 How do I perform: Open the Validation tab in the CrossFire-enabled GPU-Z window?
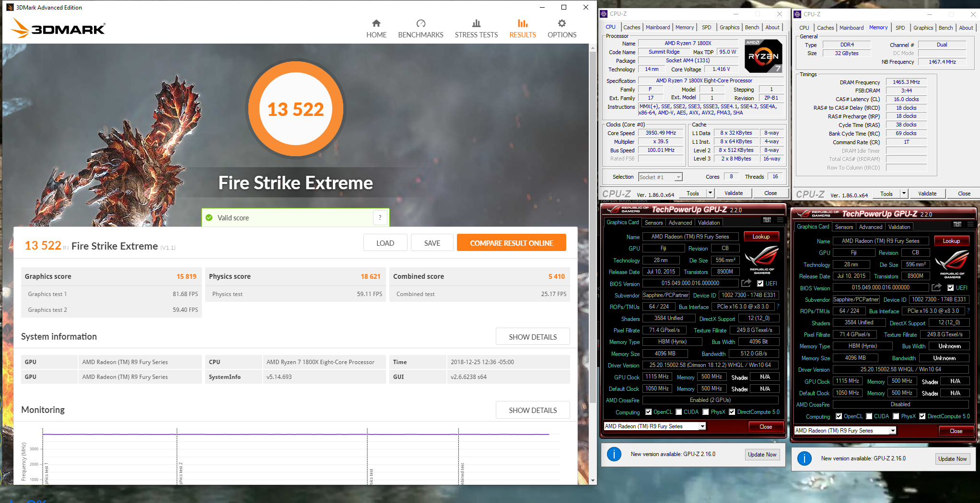pyautogui.click(x=709, y=223)
